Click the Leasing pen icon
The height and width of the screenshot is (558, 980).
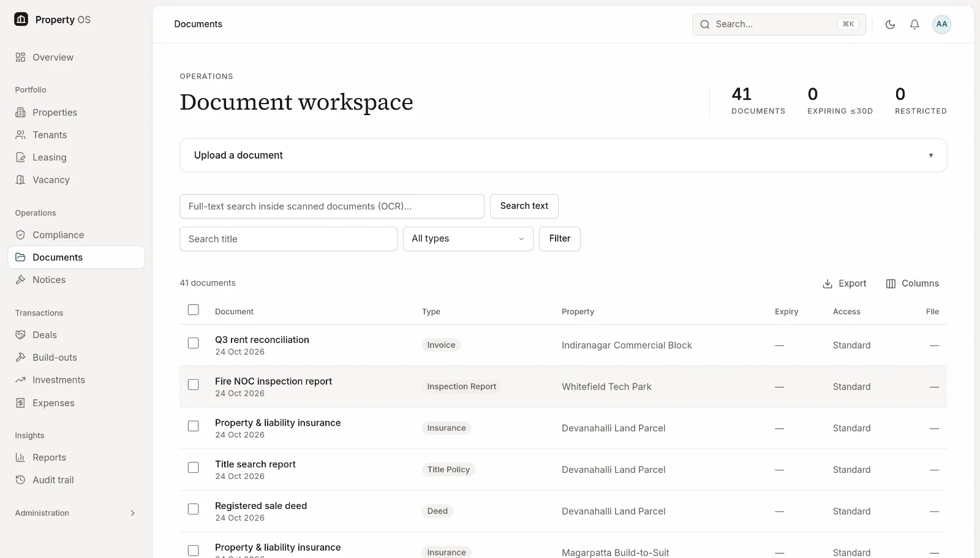(20, 157)
